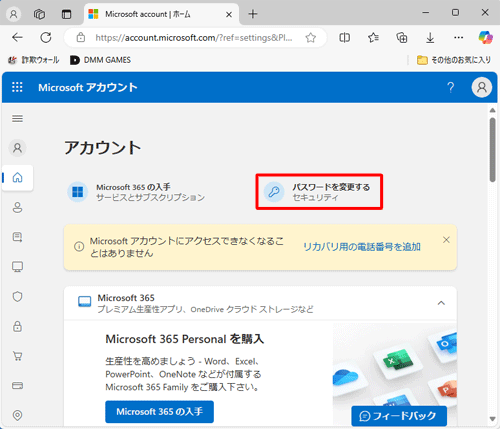Open the 詐欺ウォール bookmark
500x429 pixels.
click(34, 60)
